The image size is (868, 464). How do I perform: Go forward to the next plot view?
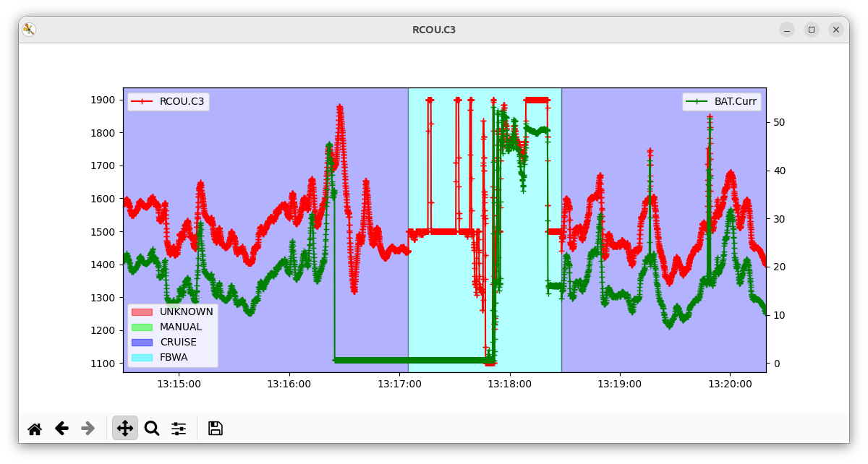click(x=88, y=429)
